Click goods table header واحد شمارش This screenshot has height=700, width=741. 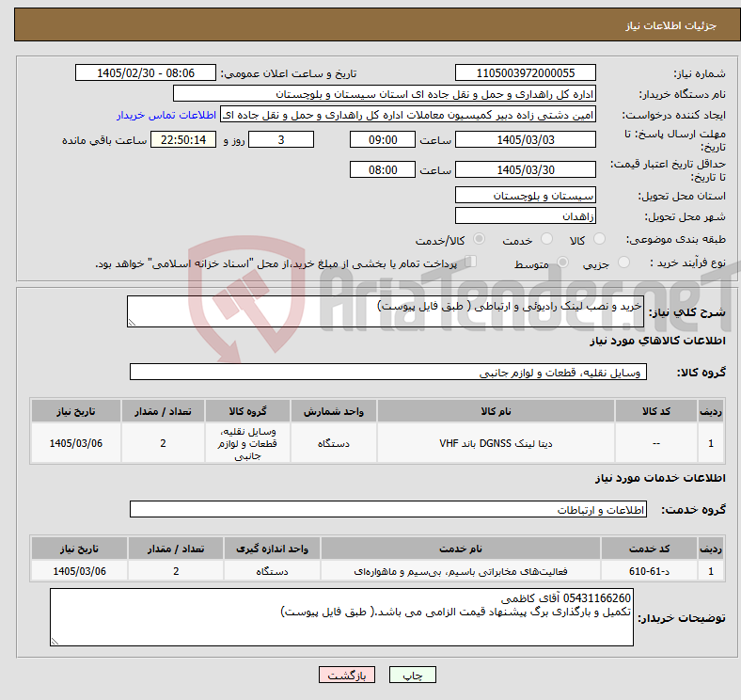tap(334, 411)
